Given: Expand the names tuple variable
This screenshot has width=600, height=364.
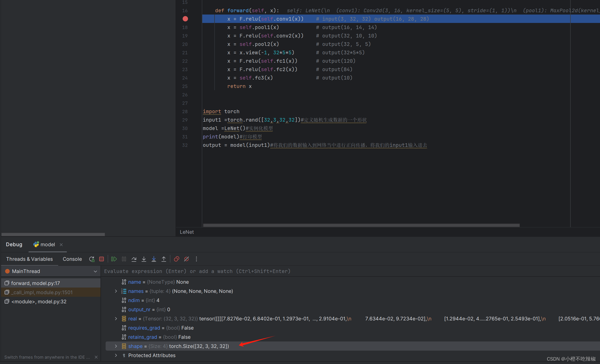Looking at the screenshot, I should [x=116, y=291].
